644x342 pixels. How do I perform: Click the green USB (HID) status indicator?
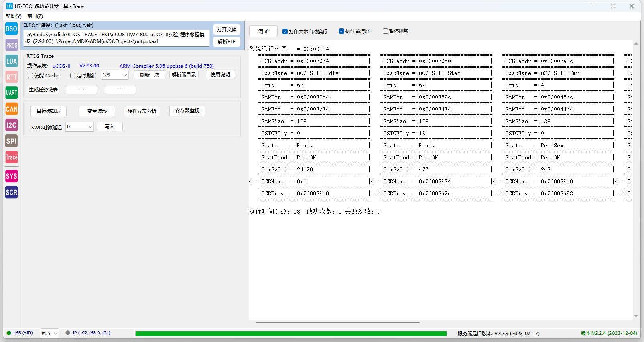(9, 333)
